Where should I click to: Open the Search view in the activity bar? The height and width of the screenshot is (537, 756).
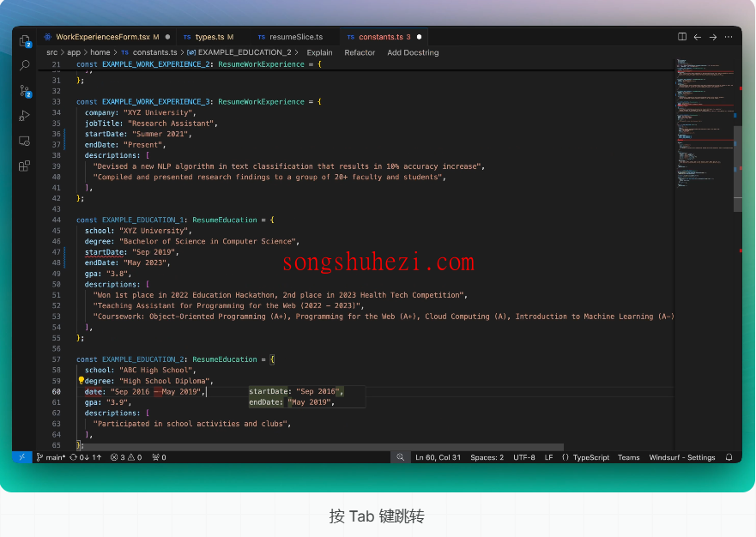tap(25, 65)
